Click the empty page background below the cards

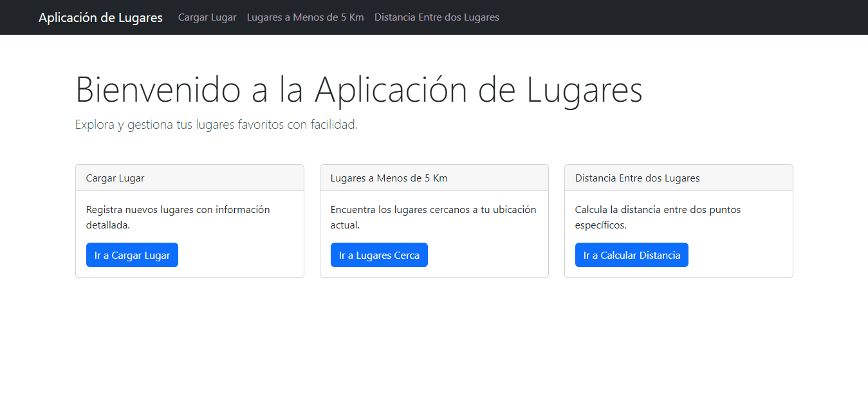click(434, 341)
